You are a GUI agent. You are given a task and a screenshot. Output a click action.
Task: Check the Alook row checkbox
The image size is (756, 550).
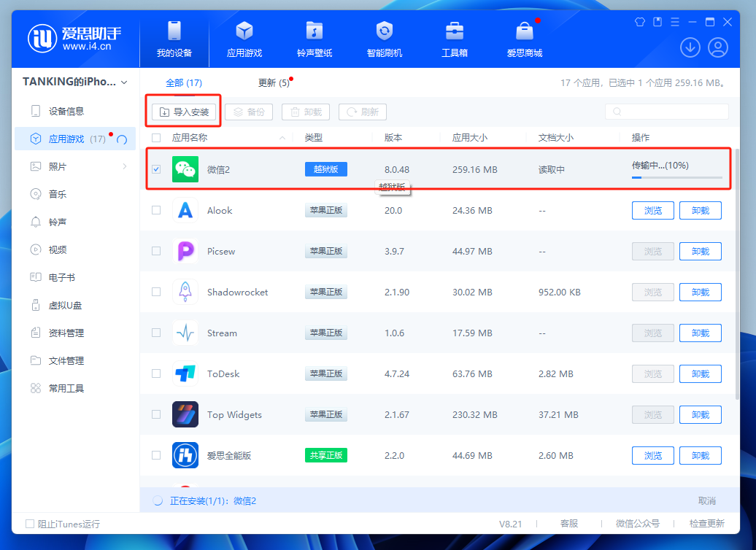(x=156, y=210)
